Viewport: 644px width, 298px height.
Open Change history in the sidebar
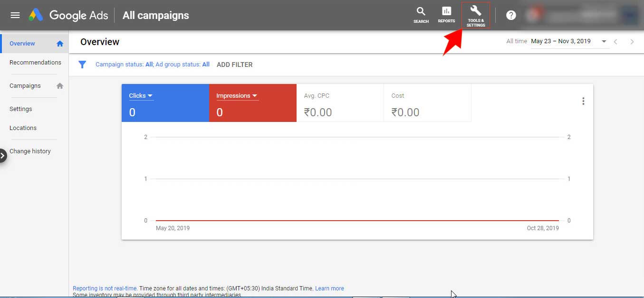pos(30,151)
